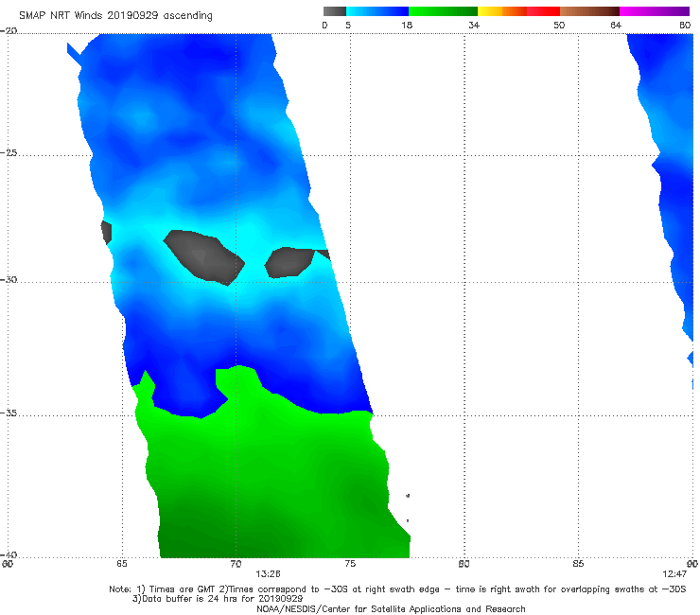Image resolution: width=700 pixels, height=615 pixels.
Task: Click the title "SMAP NRT Winds 20190929 ascending"
Action: [x=115, y=16]
